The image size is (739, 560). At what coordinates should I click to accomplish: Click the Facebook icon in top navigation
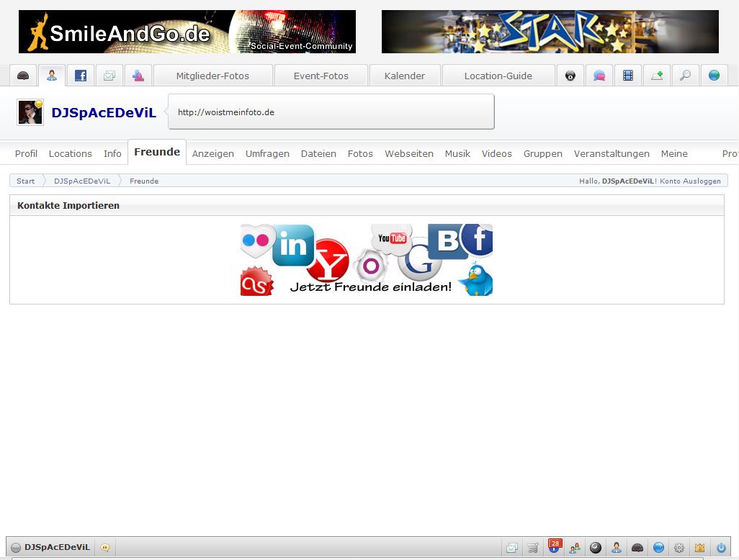click(81, 76)
